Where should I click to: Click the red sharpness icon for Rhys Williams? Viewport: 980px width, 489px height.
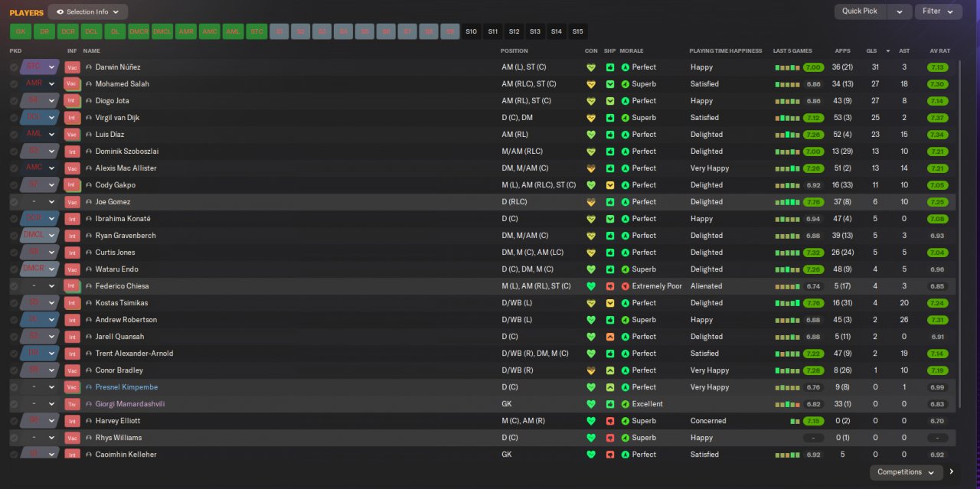[610, 438]
